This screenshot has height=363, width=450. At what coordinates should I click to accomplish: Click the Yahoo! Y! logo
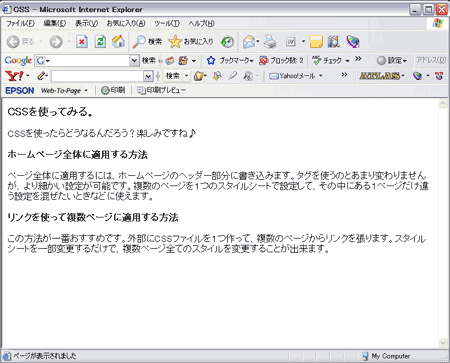point(14,76)
